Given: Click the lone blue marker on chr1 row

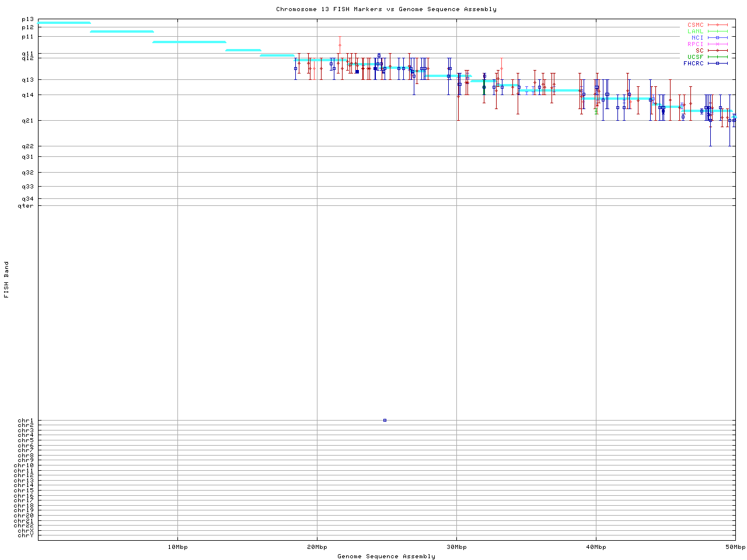Looking at the screenshot, I should (385, 420).
